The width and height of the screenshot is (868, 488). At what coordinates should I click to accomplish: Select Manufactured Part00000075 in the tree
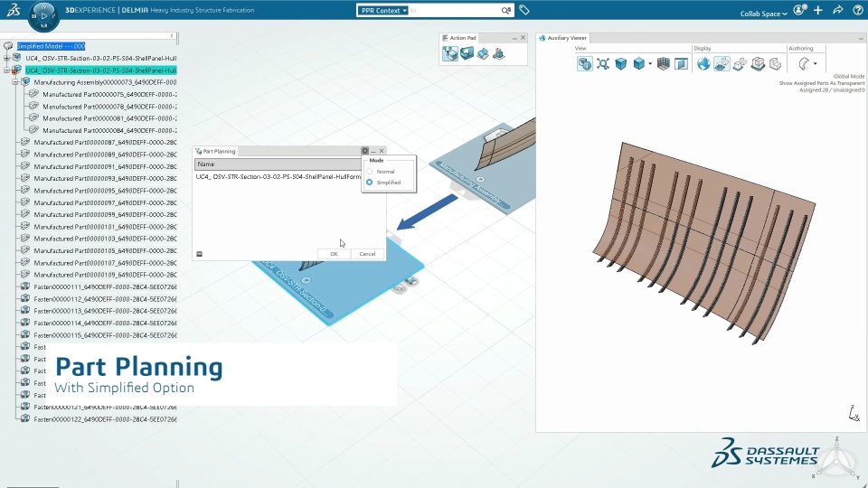tap(109, 95)
